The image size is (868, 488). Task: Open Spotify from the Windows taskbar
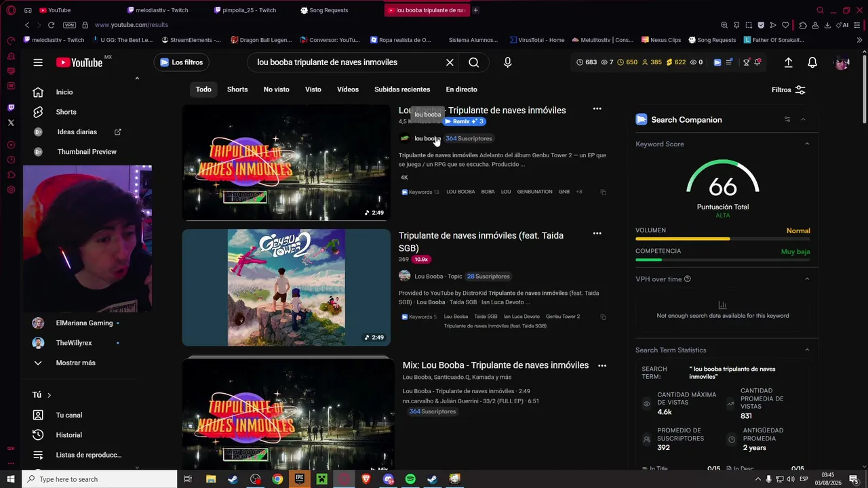[410, 479]
